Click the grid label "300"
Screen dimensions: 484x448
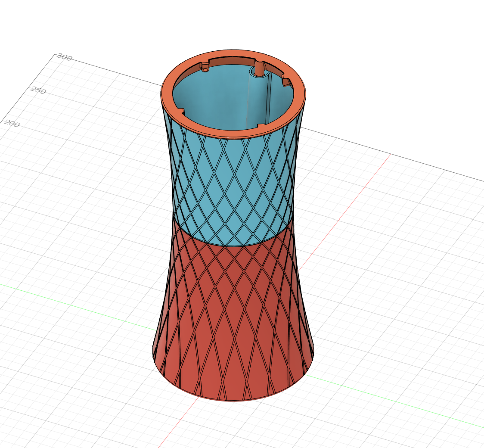[x=65, y=58]
